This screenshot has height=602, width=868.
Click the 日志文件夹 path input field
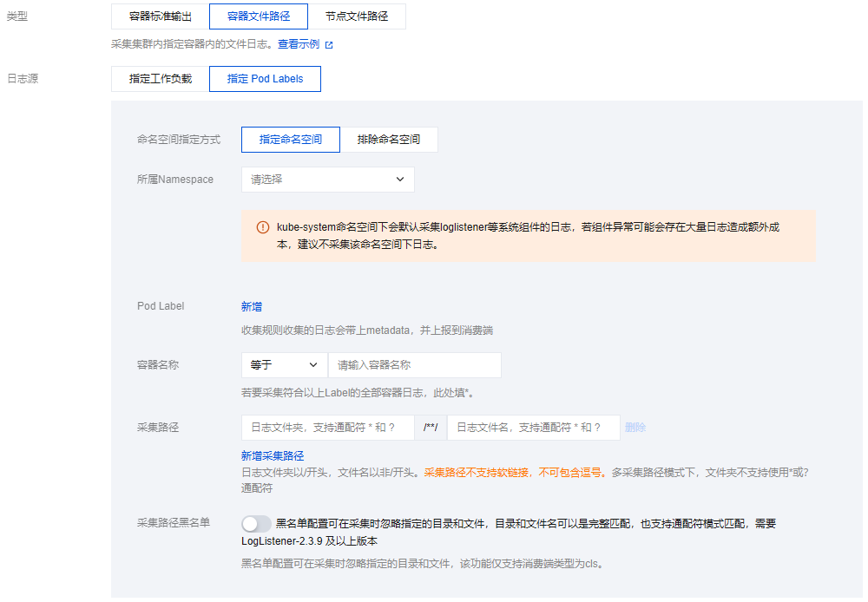point(327,428)
